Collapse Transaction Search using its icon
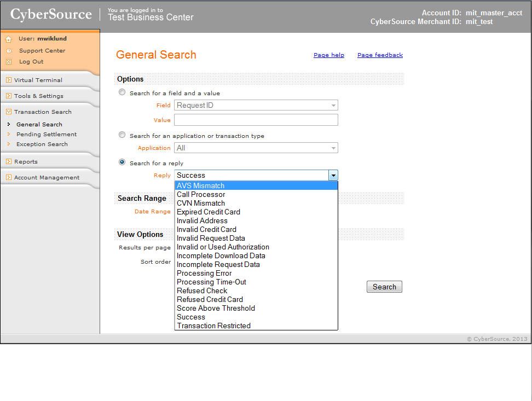The width and height of the screenshot is (532, 401). click(8, 112)
